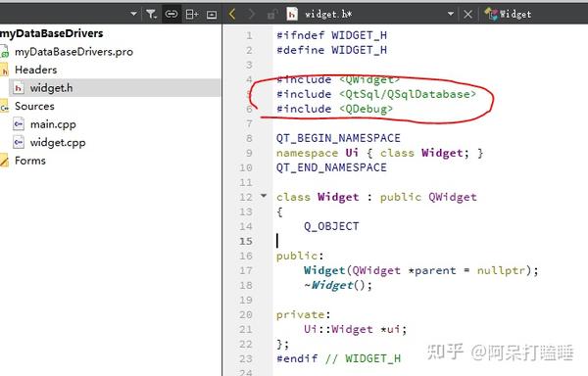The width and height of the screenshot is (588, 376).
Task: Toggle synchronize with editor link icon
Action: coord(171,15)
